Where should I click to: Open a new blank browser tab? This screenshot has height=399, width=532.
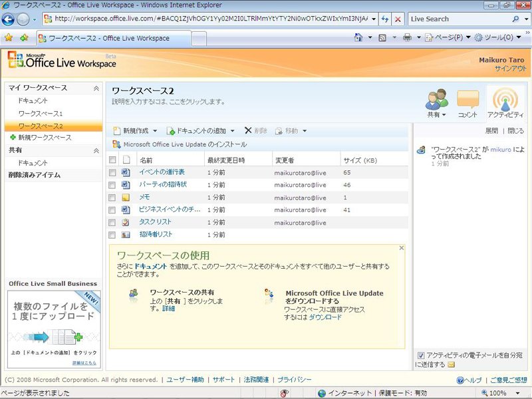pyautogui.click(x=199, y=39)
